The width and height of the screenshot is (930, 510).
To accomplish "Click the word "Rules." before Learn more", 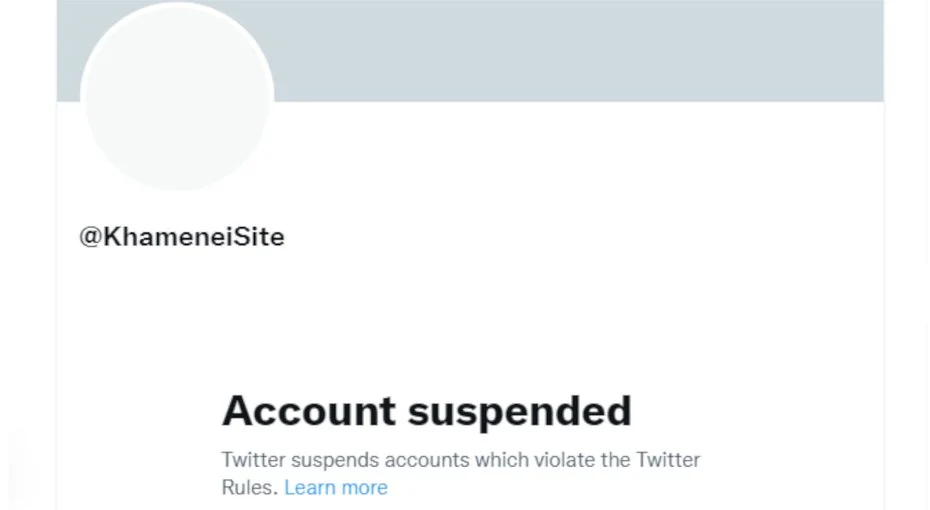I will pyautogui.click(x=250, y=488).
